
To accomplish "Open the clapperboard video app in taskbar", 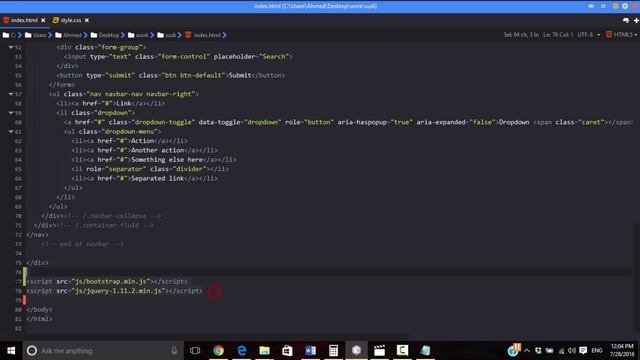I will [379, 351].
